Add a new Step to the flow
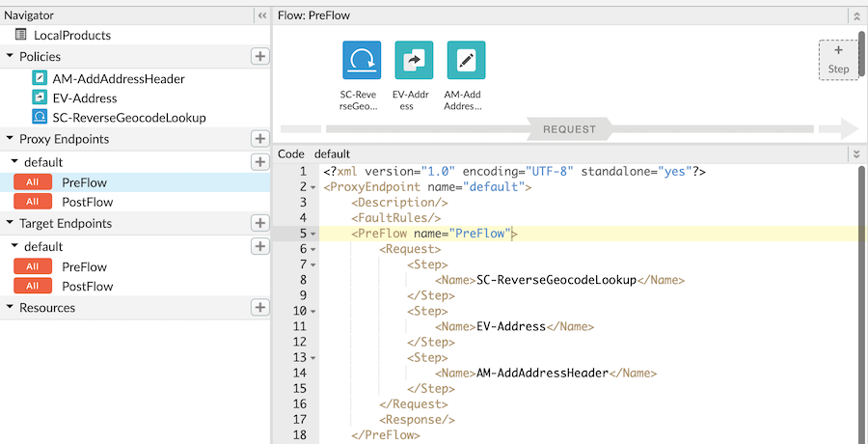Viewport: 868px width, 444px height. [839, 60]
